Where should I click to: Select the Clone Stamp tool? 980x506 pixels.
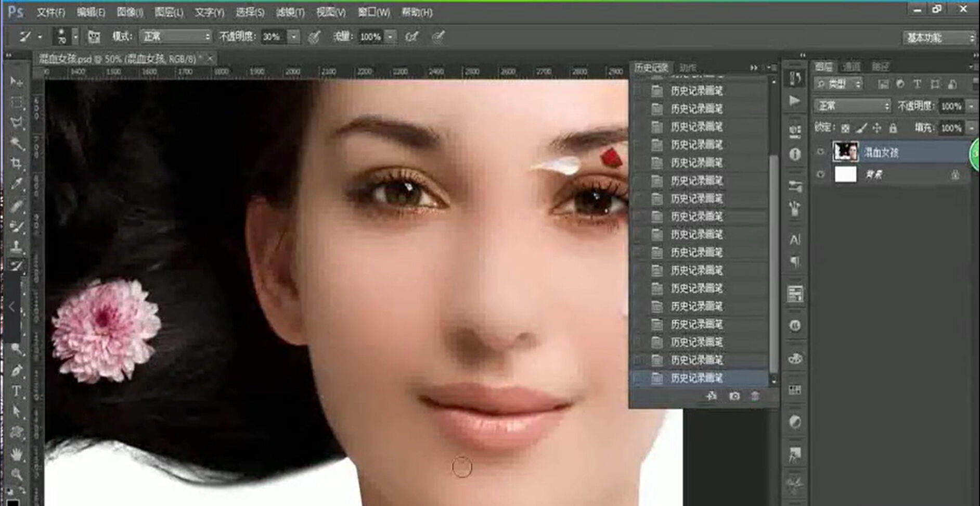pyautogui.click(x=16, y=246)
